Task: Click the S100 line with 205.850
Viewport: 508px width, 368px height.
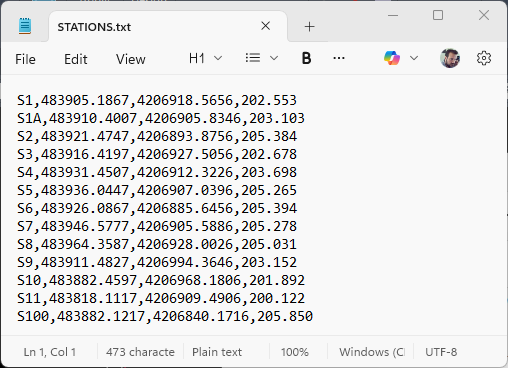Action: [165, 316]
